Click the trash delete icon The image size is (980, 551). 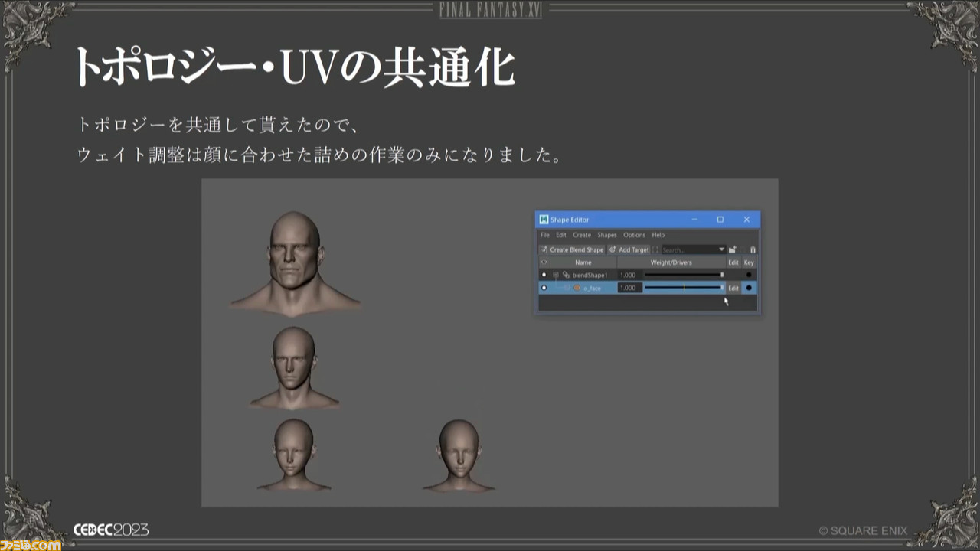point(753,249)
